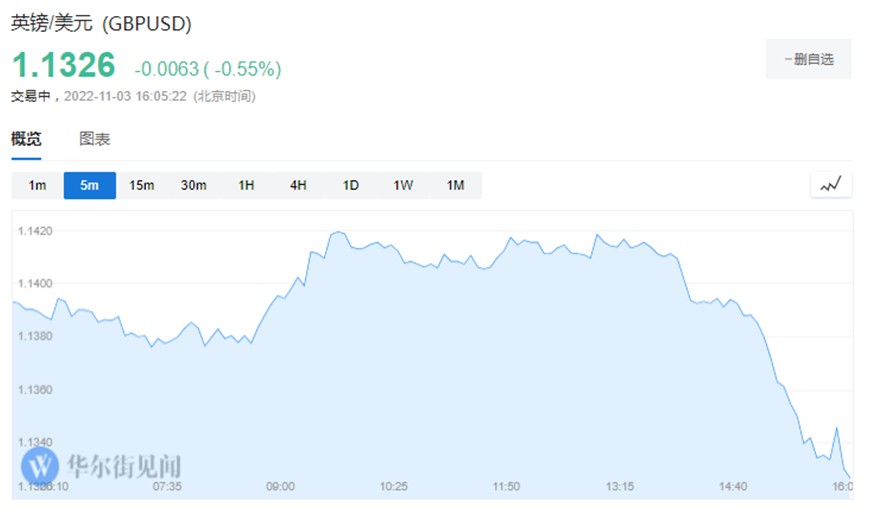Click the 英镑/美元 (GBPUSD) title
This screenshot has height=515, width=869.
[101, 23]
